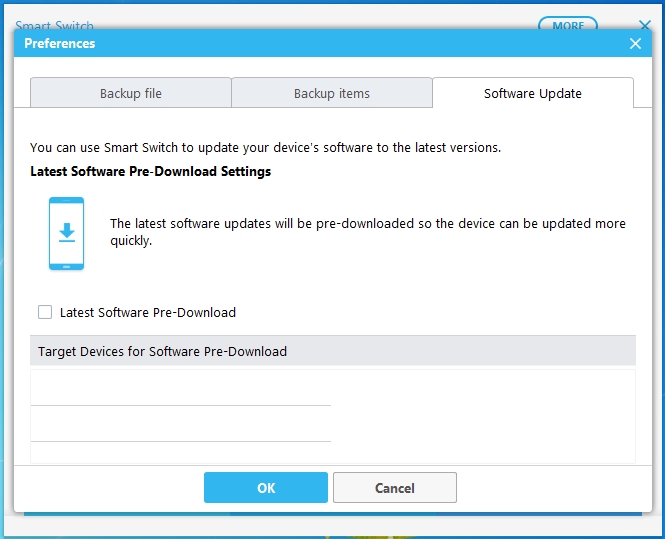Viewport: 665px width, 539px height.
Task: Open the Backup items tab
Action: (x=332, y=93)
